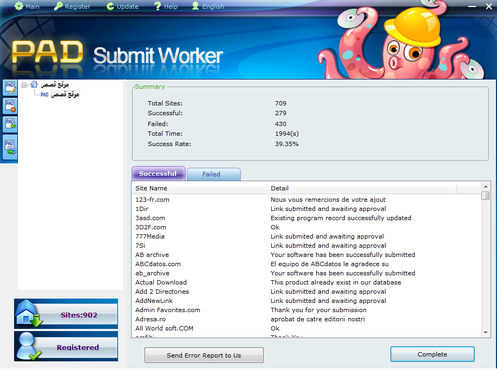497x370 pixels.
Task: Select the 7Si row
Action: point(307,246)
